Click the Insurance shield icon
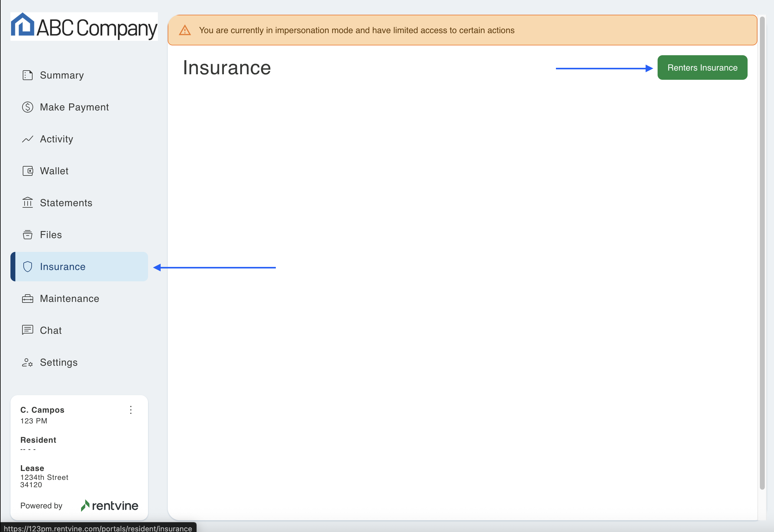 click(x=27, y=267)
